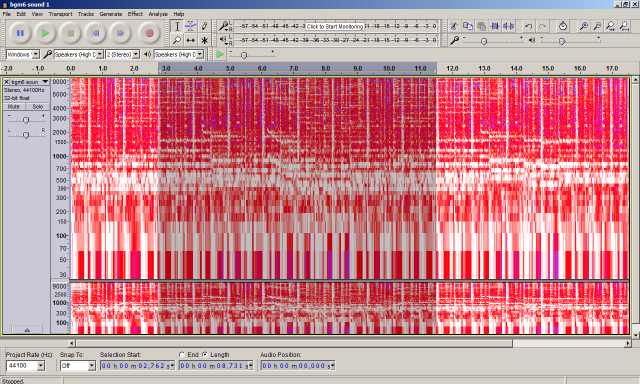This screenshot has height=384, width=640.
Task: Select the Zoom tool in the tools toolbar
Action: click(x=177, y=40)
